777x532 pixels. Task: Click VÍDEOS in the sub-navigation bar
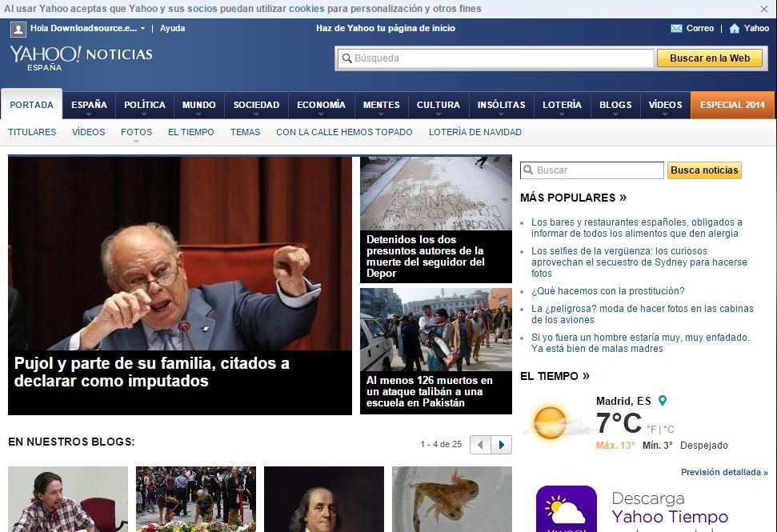88,132
